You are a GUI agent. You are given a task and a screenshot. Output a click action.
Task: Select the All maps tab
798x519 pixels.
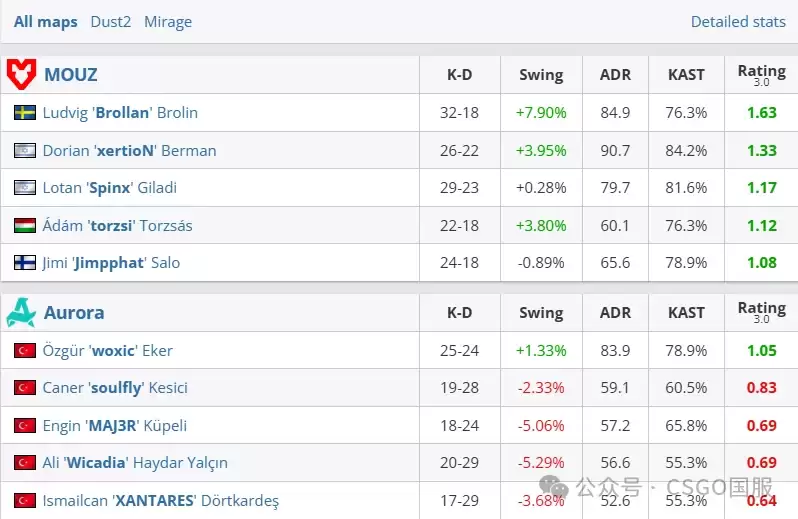coord(46,22)
